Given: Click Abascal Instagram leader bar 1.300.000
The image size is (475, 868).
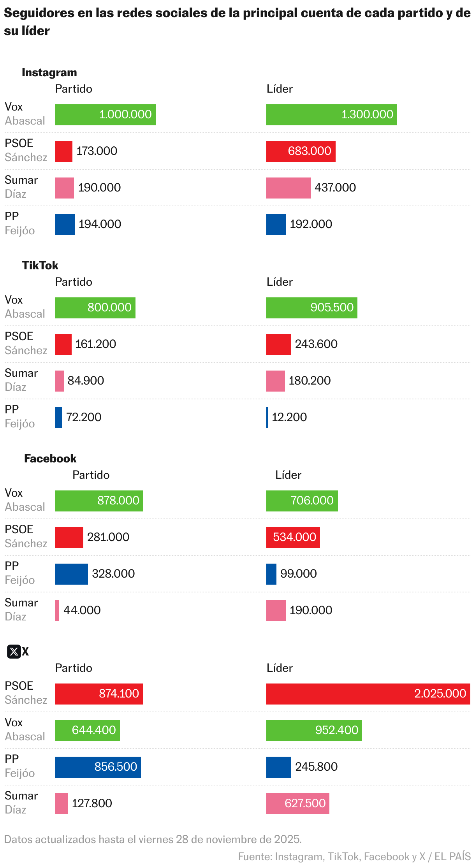Looking at the screenshot, I should 331,115.
